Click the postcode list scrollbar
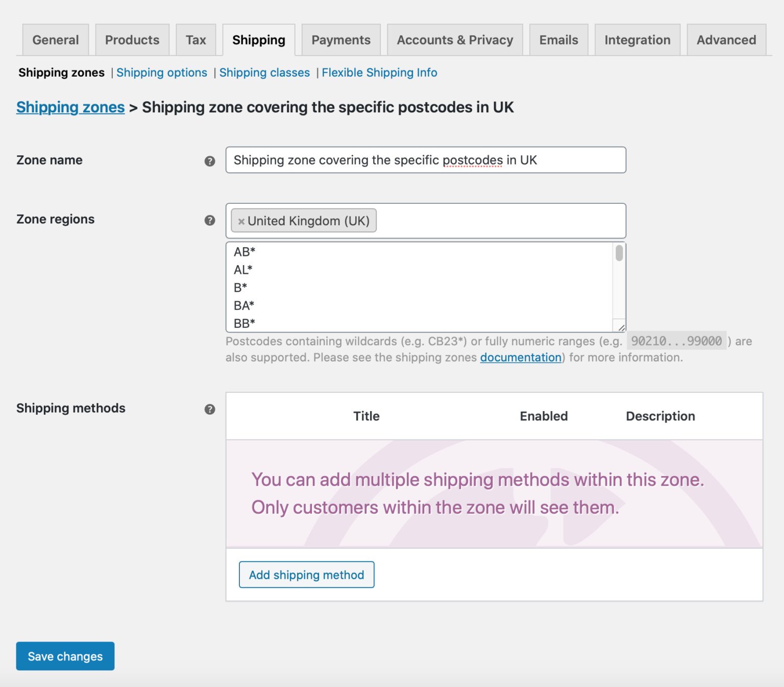Viewport: 784px width, 687px height. (x=619, y=253)
